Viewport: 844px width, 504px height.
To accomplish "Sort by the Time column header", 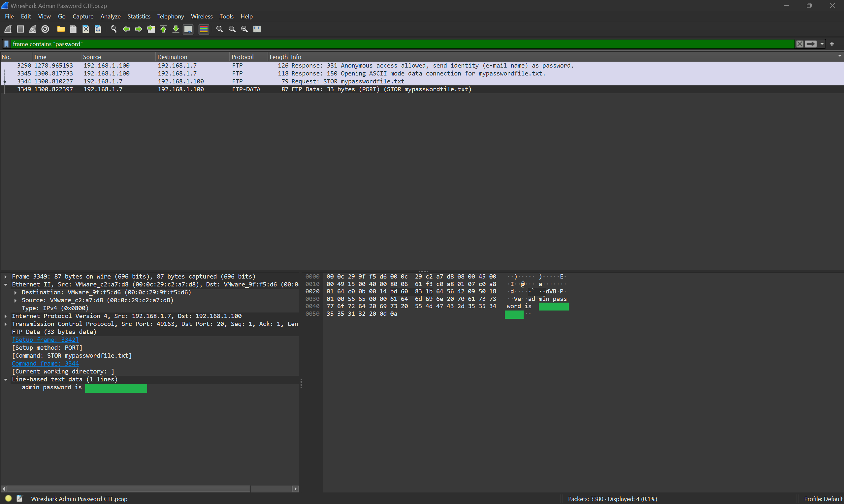I will [x=57, y=57].
